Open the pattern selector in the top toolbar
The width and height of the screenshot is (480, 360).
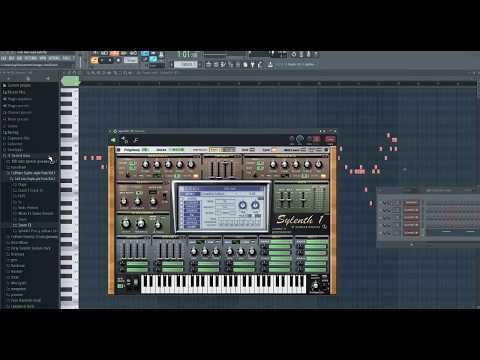point(185,64)
